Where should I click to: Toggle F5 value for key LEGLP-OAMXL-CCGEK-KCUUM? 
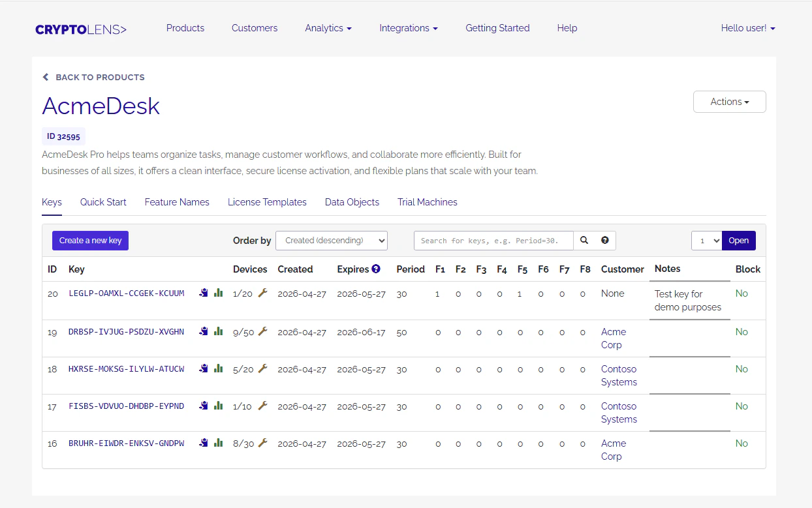[x=520, y=294]
